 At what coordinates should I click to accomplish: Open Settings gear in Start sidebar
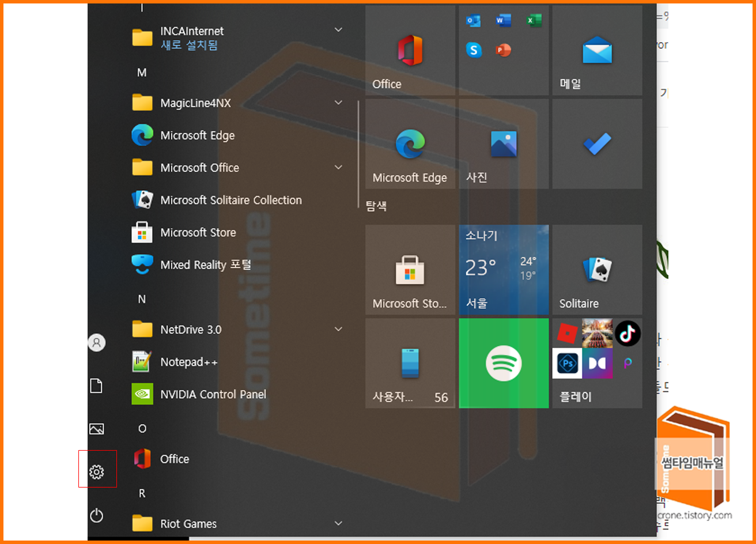(x=96, y=472)
